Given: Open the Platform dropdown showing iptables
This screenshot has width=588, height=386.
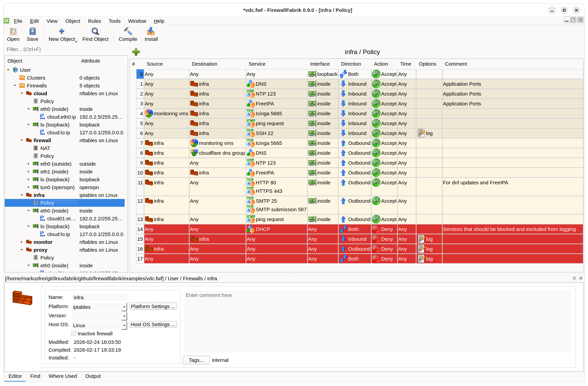Looking at the screenshot, I should point(124,307).
